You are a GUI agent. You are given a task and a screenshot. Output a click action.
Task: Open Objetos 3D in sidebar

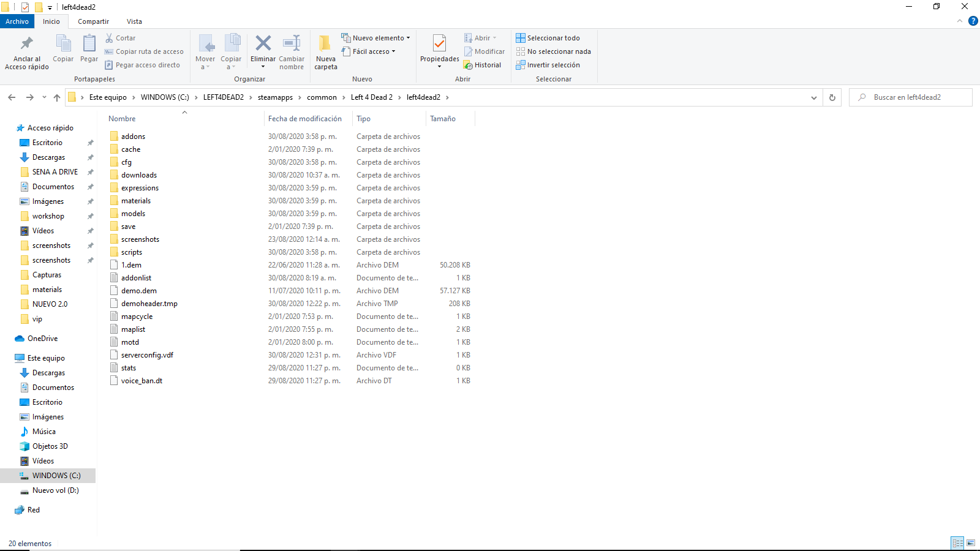coord(50,446)
